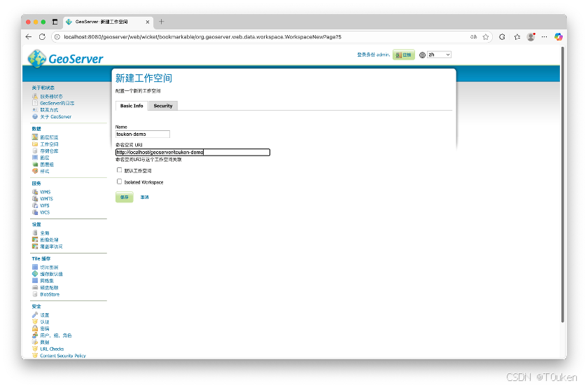Open the Global settings icon (全局)
This screenshot has width=588, height=388.
(x=35, y=233)
